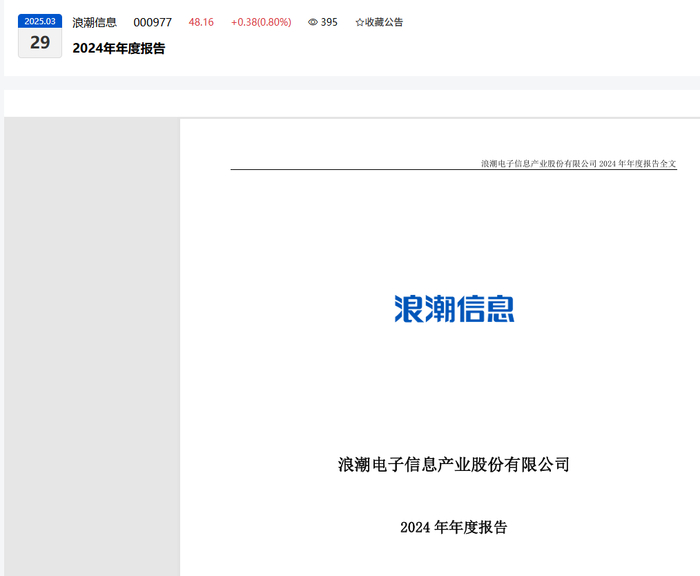Click the view count number 395
Screen dimensions: 700x576
[329, 22]
